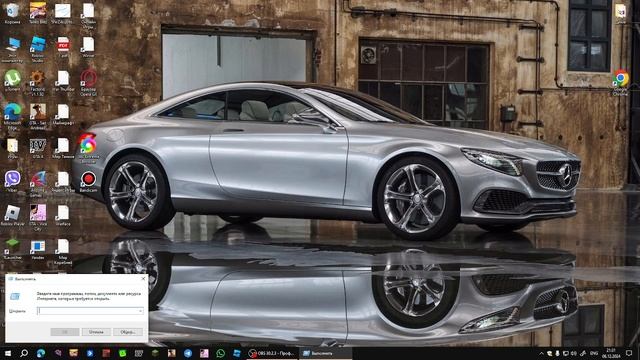640x360 pixels.
Task: Open the Opera GX browser shortcut
Action: click(x=88, y=83)
